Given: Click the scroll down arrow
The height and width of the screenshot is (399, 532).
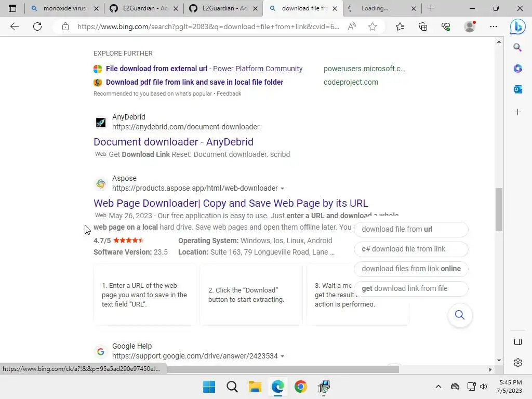Looking at the screenshot, I should [499, 361].
